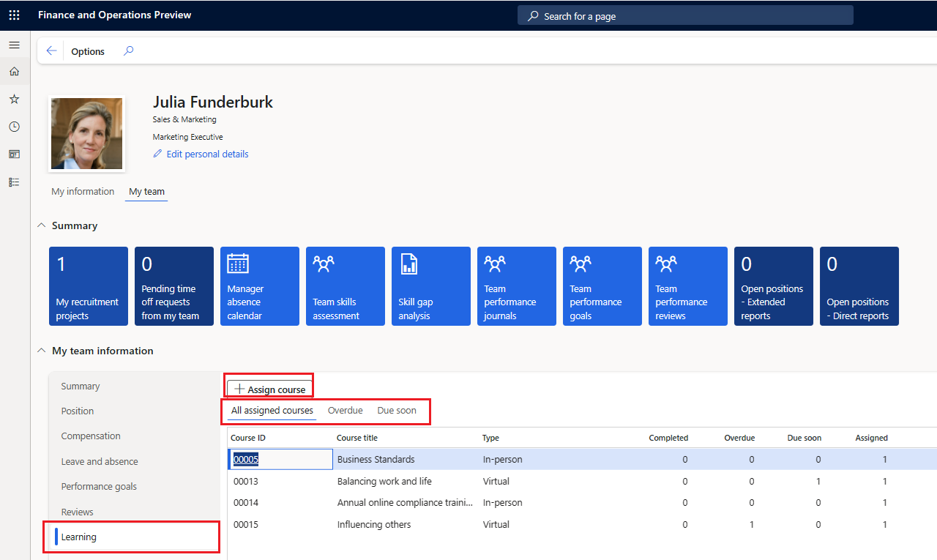Switch to Due soon courses tab
Image resolution: width=937 pixels, height=560 pixels.
coord(397,411)
